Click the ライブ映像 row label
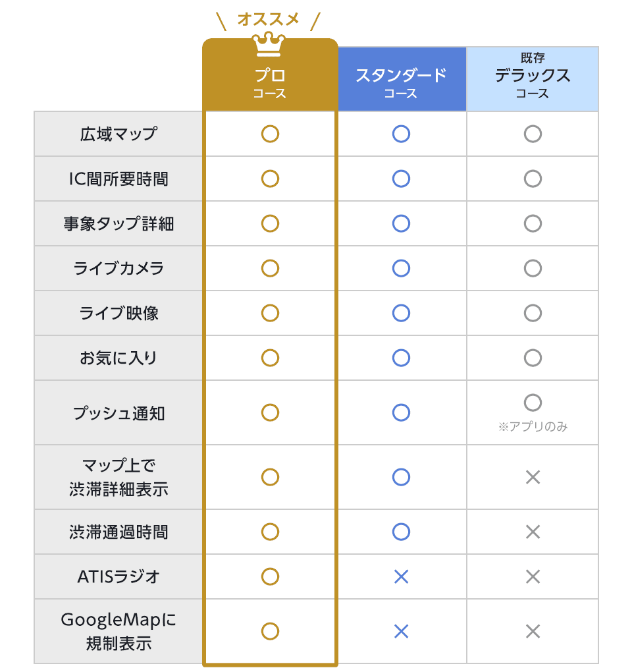632x672 pixels. coord(118,313)
